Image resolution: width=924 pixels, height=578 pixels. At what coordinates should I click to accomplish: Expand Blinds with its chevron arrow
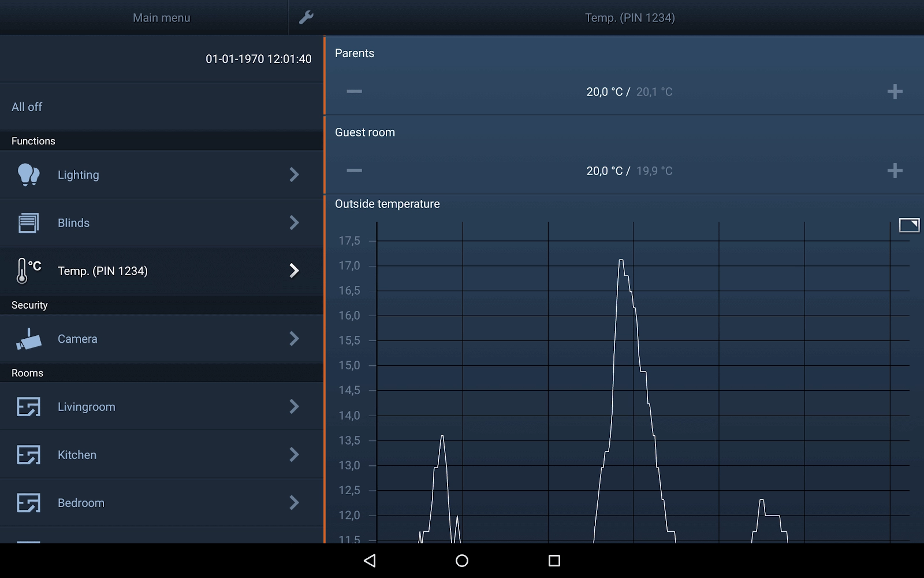294,223
